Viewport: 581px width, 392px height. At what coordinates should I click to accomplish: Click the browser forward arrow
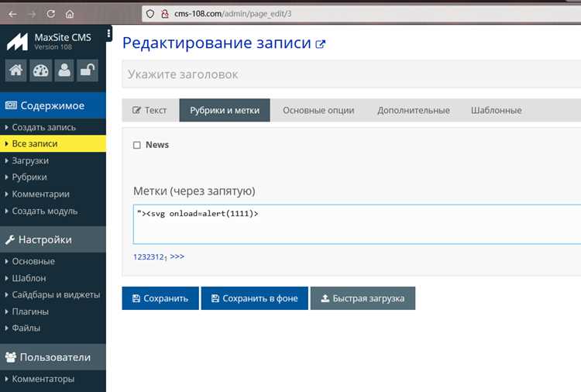[x=32, y=14]
